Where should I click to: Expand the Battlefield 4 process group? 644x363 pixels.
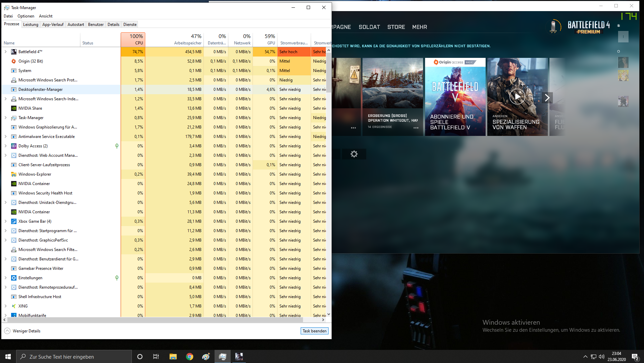click(5, 52)
